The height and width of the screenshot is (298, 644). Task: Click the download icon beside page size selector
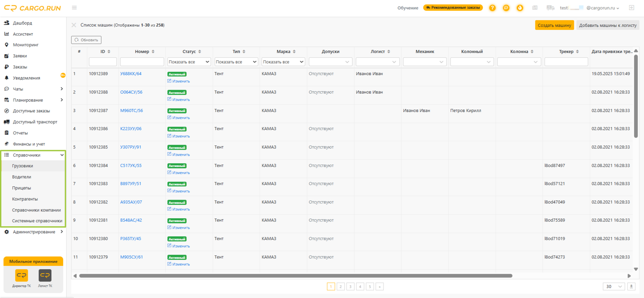pos(631,287)
